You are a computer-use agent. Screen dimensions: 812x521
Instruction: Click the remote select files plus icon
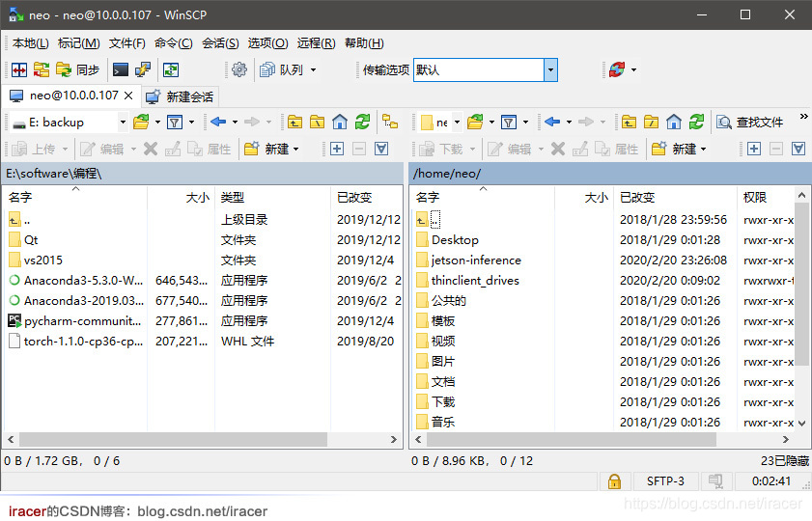[754, 149]
